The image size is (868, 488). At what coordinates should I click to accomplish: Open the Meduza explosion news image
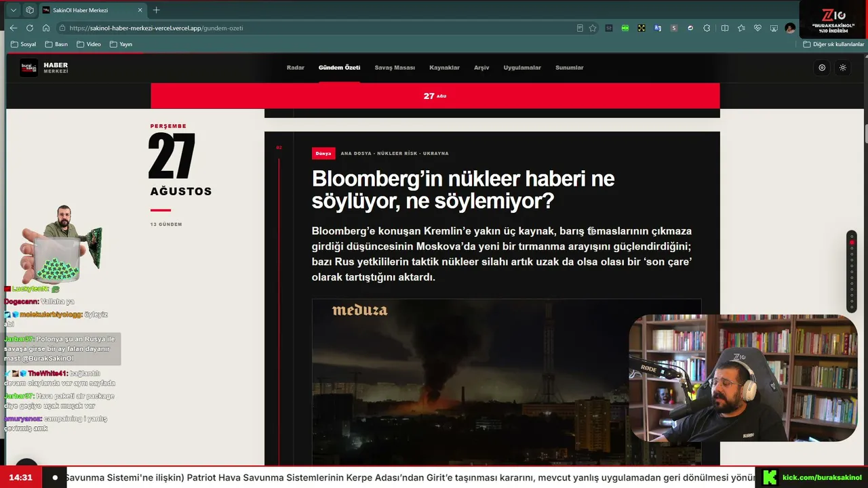[506, 382]
